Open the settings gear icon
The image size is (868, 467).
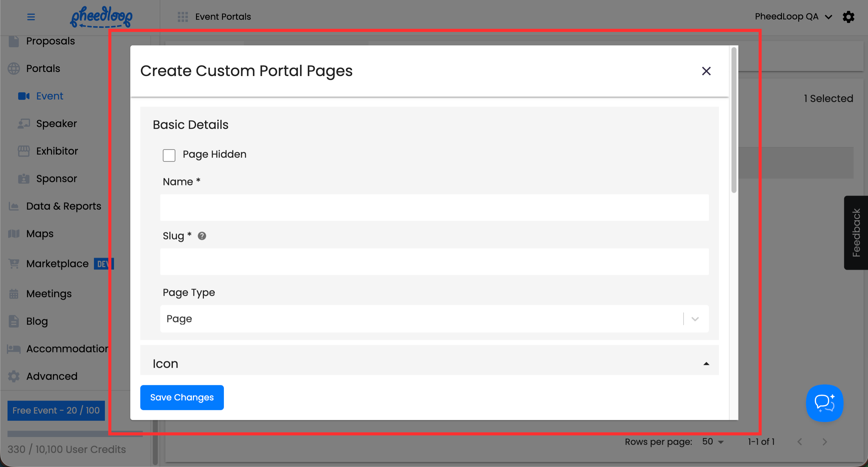pyautogui.click(x=848, y=17)
